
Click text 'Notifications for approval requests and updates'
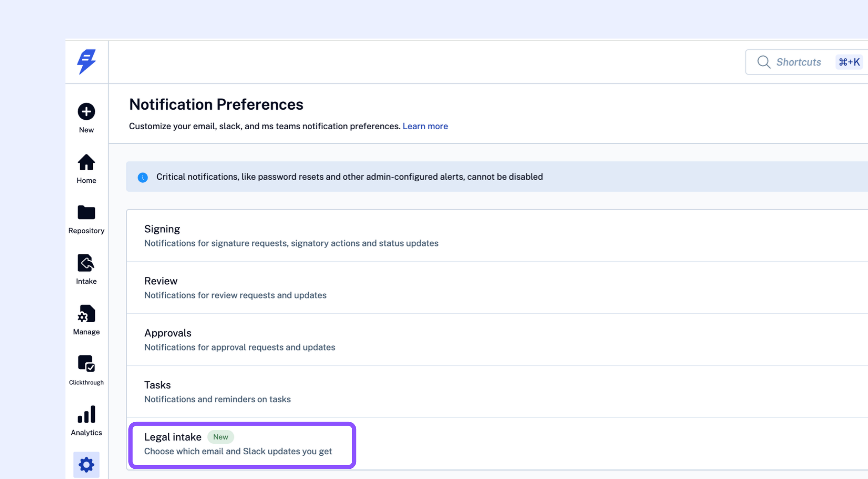point(239,347)
